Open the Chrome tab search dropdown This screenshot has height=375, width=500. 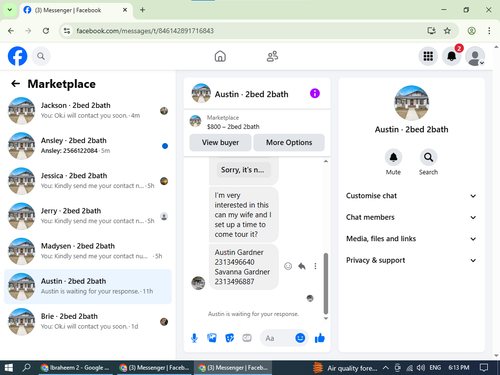pyautogui.click(x=10, y=10)
